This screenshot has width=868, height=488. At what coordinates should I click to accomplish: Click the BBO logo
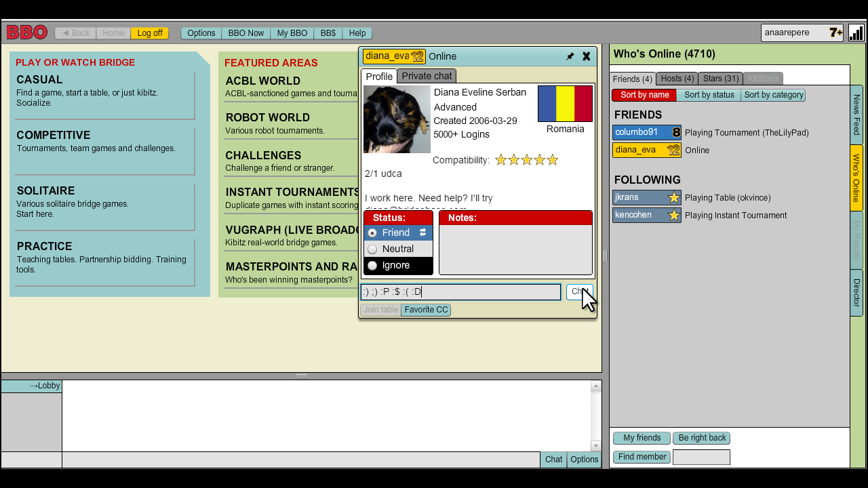coord(27,33)
